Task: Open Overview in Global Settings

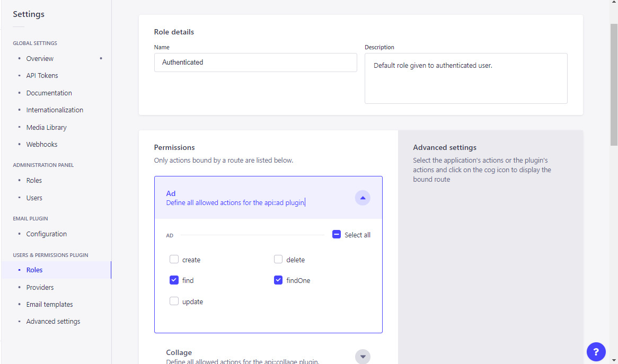Action: [40, 58]
